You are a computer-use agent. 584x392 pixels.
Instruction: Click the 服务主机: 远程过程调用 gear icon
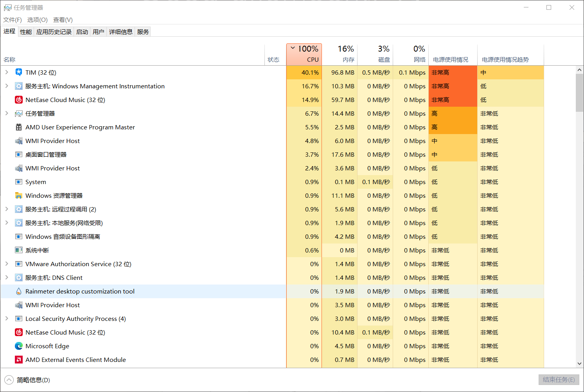[18, 209]
